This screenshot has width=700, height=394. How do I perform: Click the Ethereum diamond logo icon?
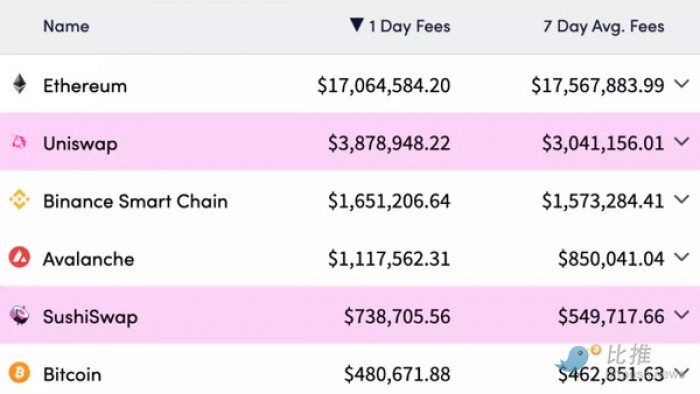coord(19,84)
